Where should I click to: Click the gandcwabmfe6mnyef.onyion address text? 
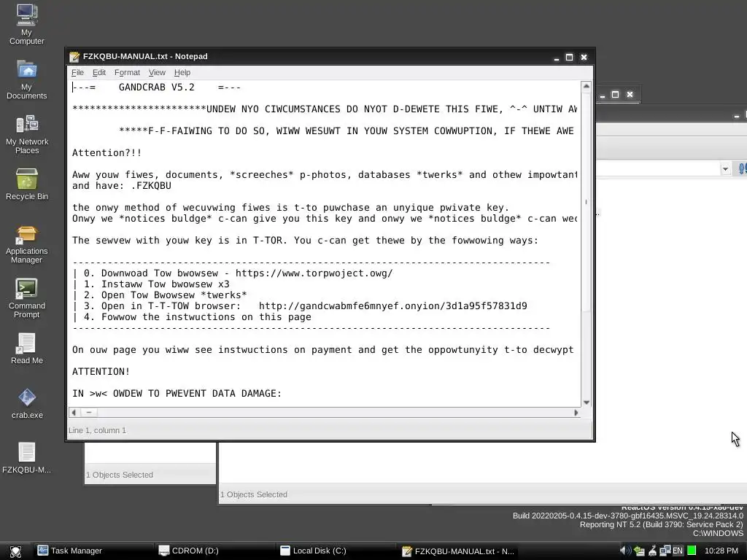(x=393, y=306)
